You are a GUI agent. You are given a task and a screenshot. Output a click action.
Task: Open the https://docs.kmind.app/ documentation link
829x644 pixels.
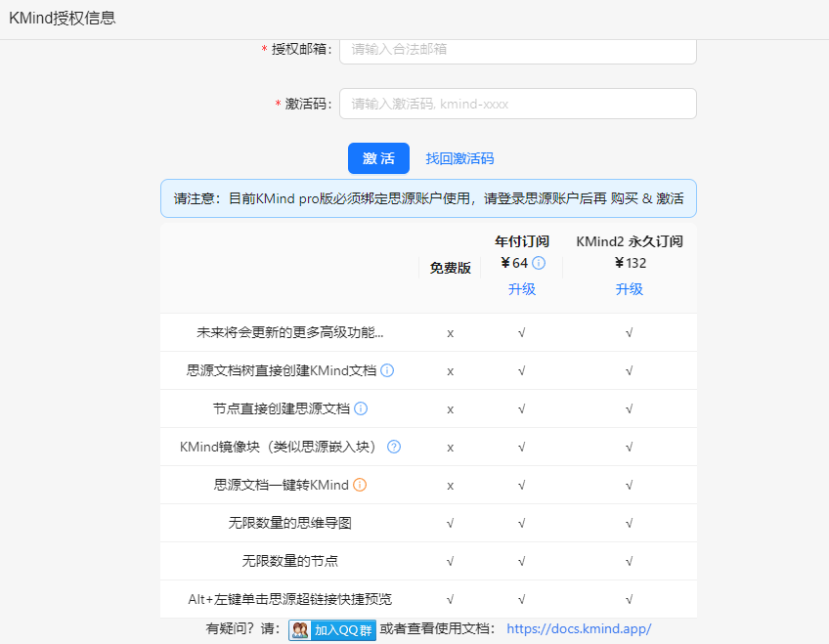(x=579, y=629)
